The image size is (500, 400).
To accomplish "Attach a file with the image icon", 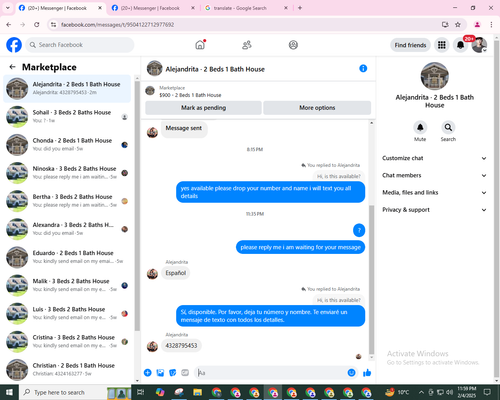I will pos(160,373).
